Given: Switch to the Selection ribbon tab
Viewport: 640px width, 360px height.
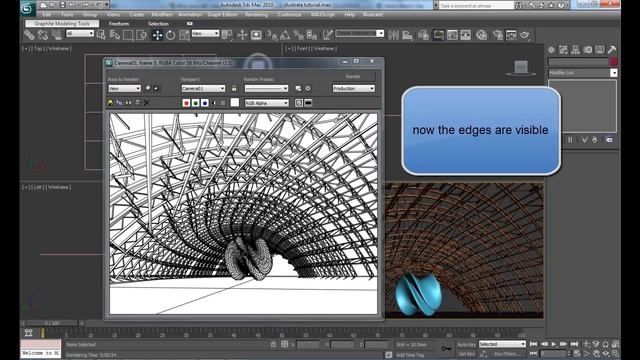Looking at the screenshot, I should click(x=158, y=24).
